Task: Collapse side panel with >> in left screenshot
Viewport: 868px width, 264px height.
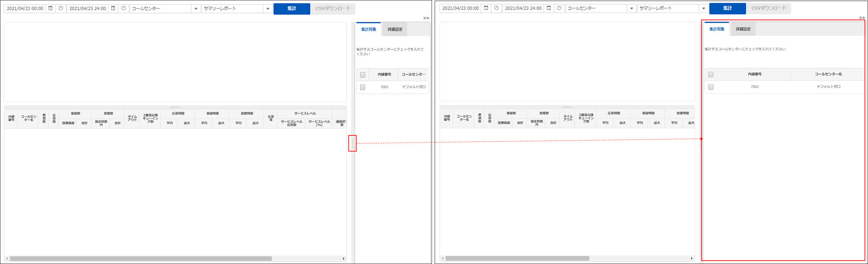Action: tap(426, 18)
